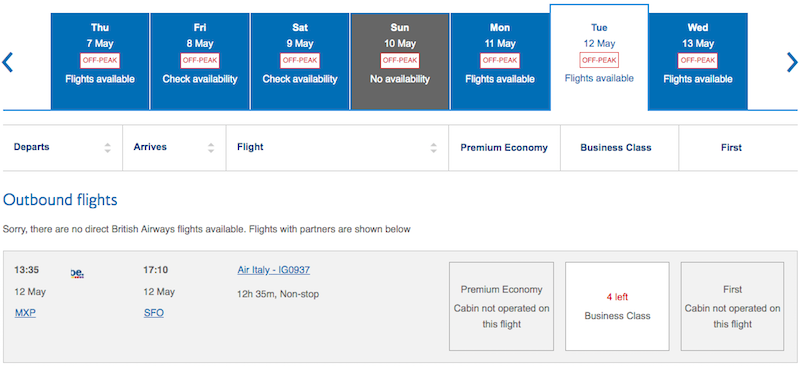This screenshot has height=366, width=800.
Task: Open the Air Italy - IG0937 flight link
Action: (273, 270)
